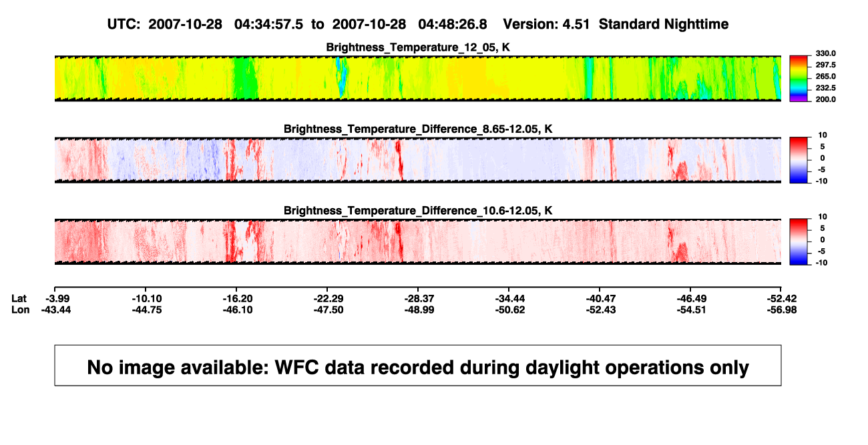This screenshot has height=445, width=868.
Task: Click latitude value -34.44
Action: click(x=509, y=298)
